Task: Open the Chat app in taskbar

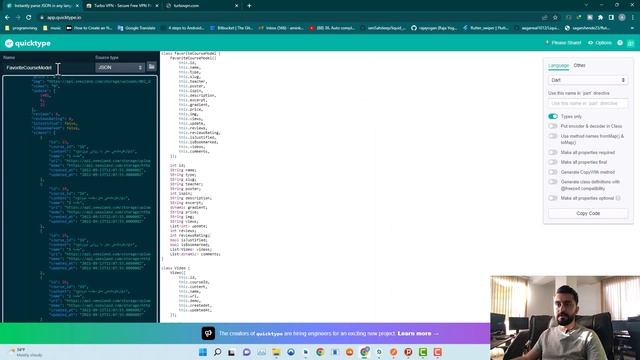Action: 247,352
